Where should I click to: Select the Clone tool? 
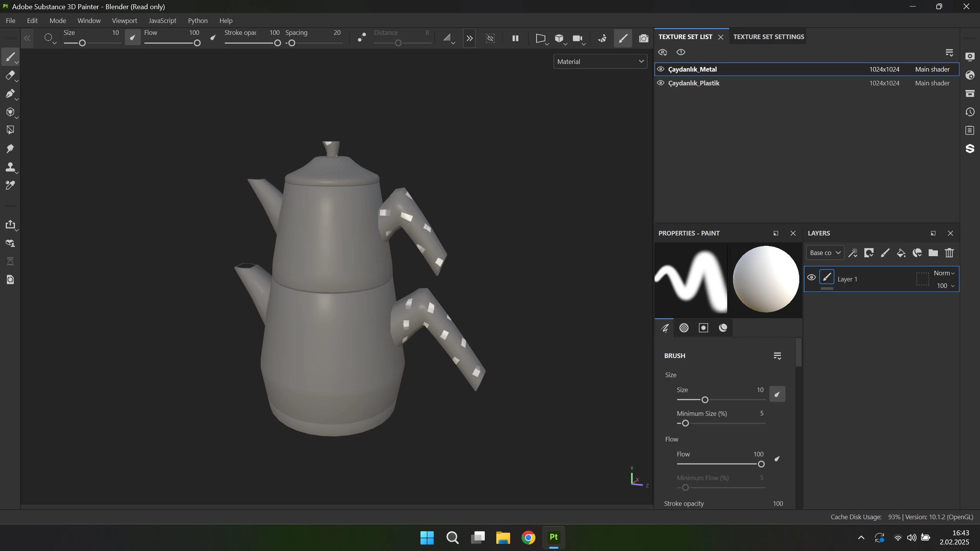pos(10,167)
